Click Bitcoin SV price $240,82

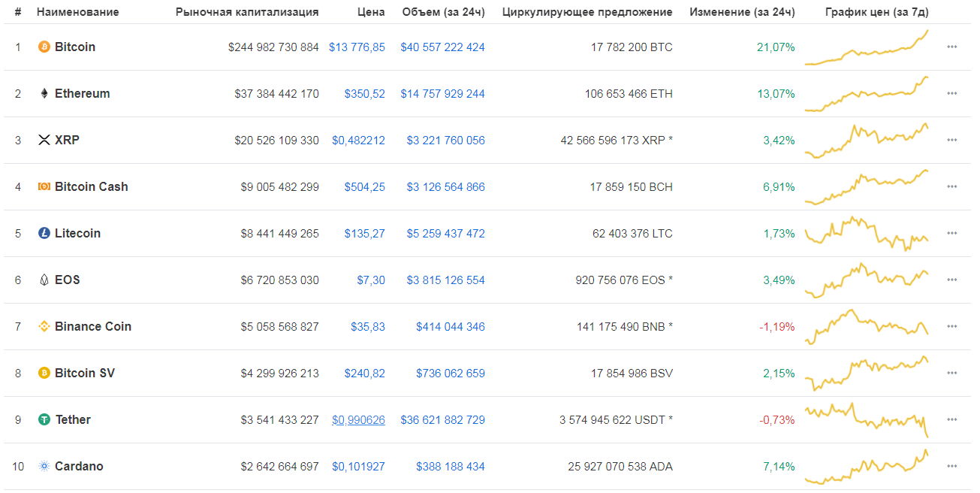[x=365, y=373]
